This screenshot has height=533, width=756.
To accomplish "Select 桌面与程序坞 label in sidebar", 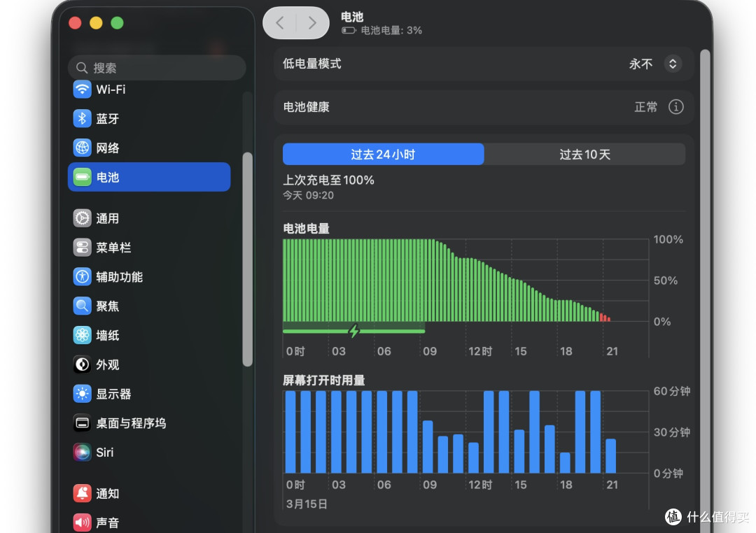I will pos(131,424).
